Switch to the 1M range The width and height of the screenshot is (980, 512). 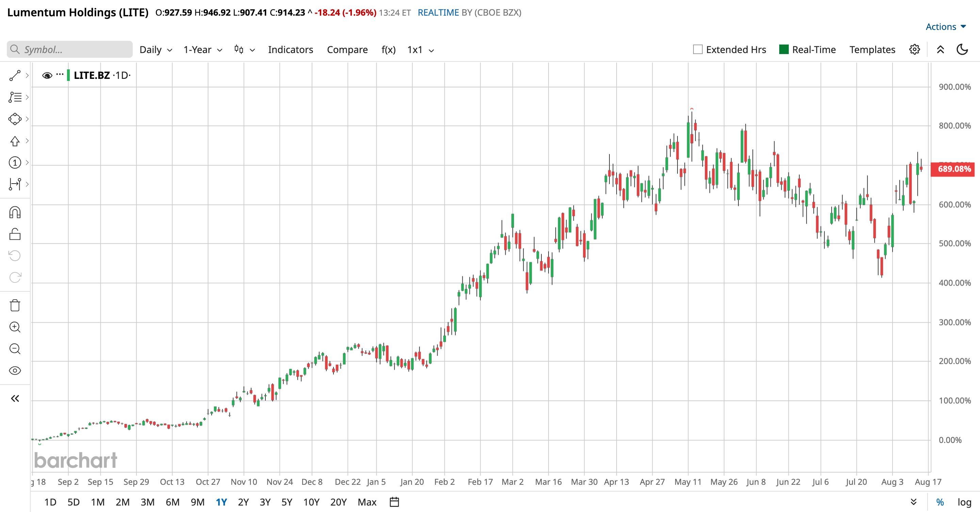(97, 502)
